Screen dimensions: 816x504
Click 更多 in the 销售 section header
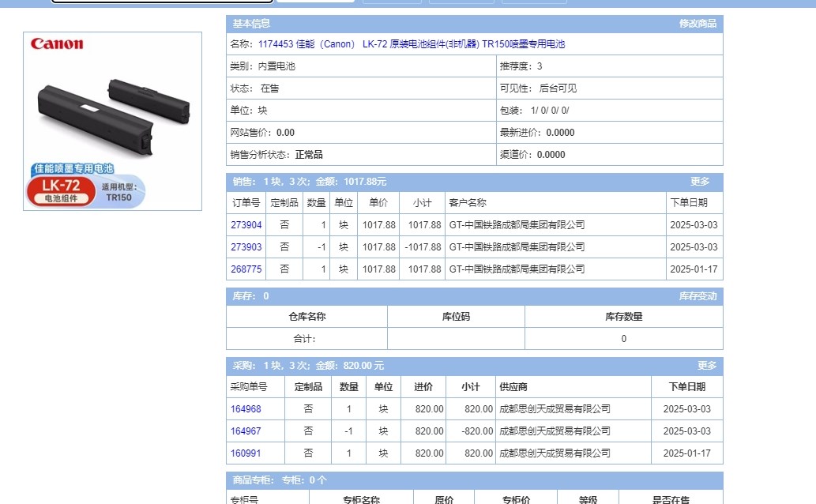click(699, 181)
